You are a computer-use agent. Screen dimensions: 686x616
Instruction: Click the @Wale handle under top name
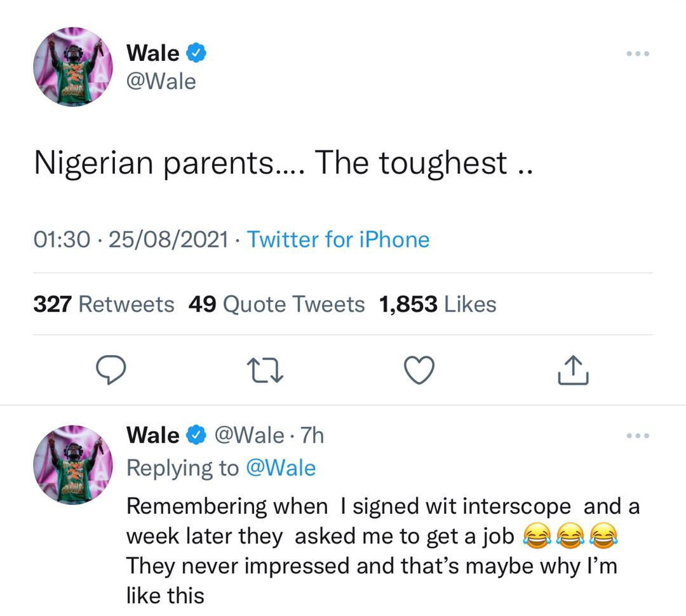[161, 81]
